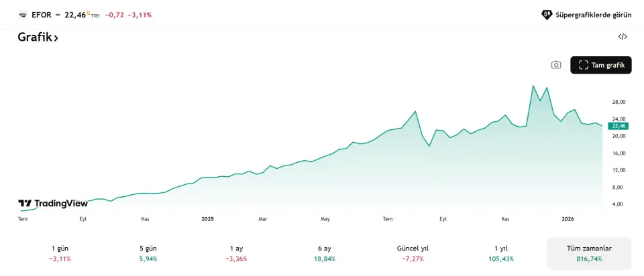Open the embed code icon
The image size is (644, 276).
coord(623,37)
